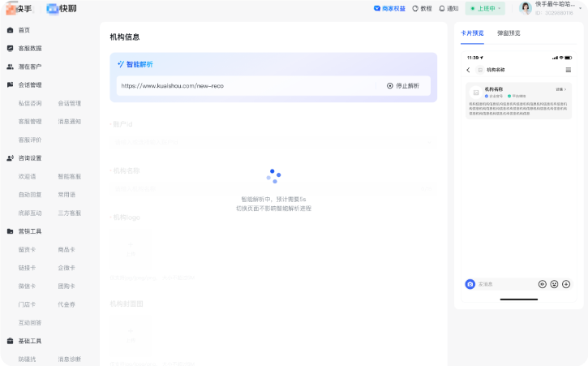
Task: Switch to the 卡片预览 tab
Action: (x=472, y=33)
